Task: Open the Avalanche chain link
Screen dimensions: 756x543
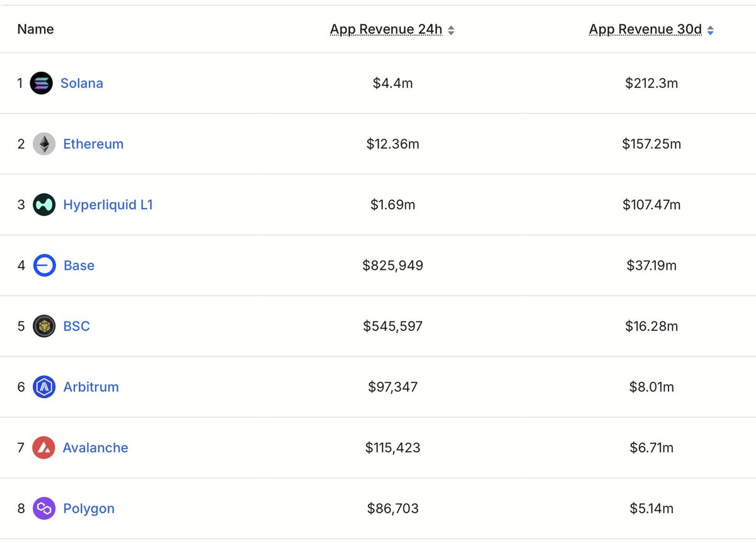Action: point(95,448)
